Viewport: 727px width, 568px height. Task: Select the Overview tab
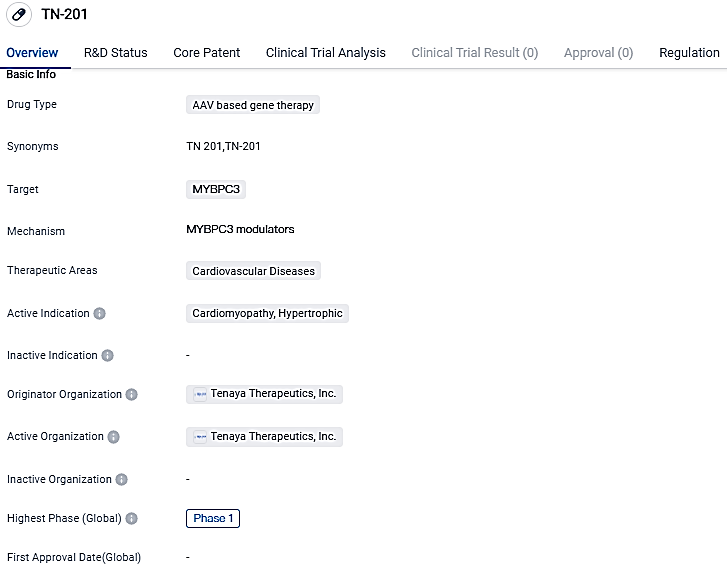click(x=32, y=53)
